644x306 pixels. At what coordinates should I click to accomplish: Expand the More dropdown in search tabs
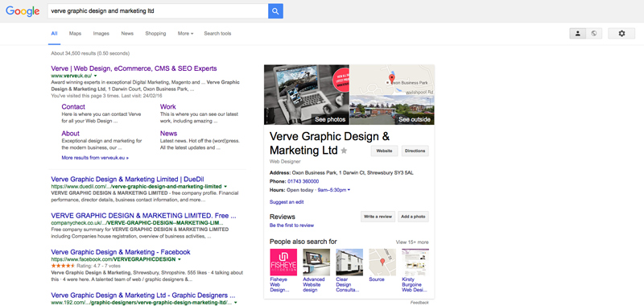185,34
